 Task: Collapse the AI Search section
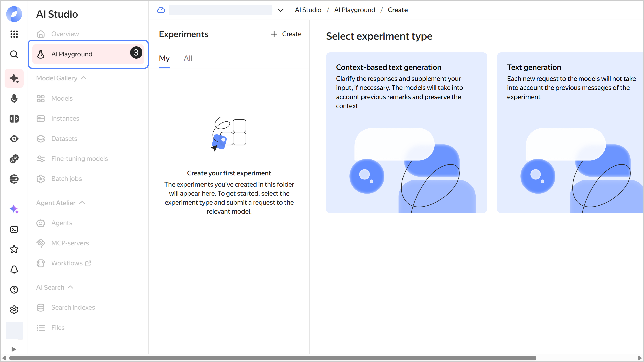click(x=71, y=287)
